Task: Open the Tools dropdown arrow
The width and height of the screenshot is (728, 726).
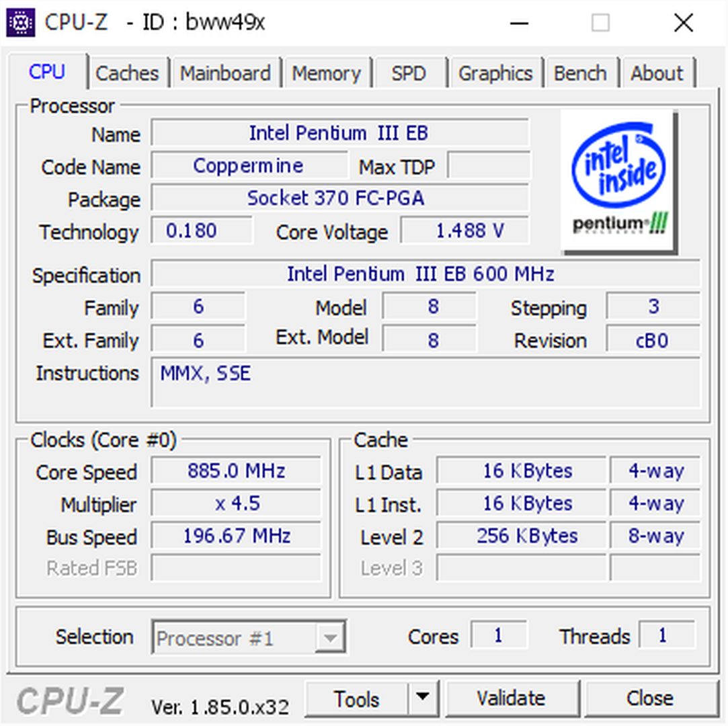Action: click(422, 698)
